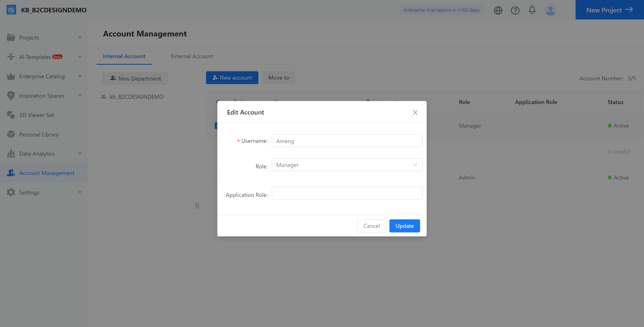Click the language globe icon

coord(498,10)
